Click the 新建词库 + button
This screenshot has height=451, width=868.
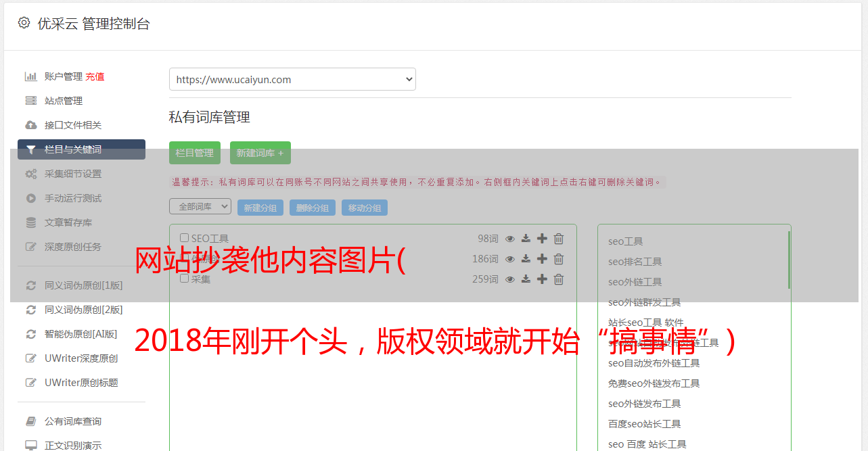[260, 153]
